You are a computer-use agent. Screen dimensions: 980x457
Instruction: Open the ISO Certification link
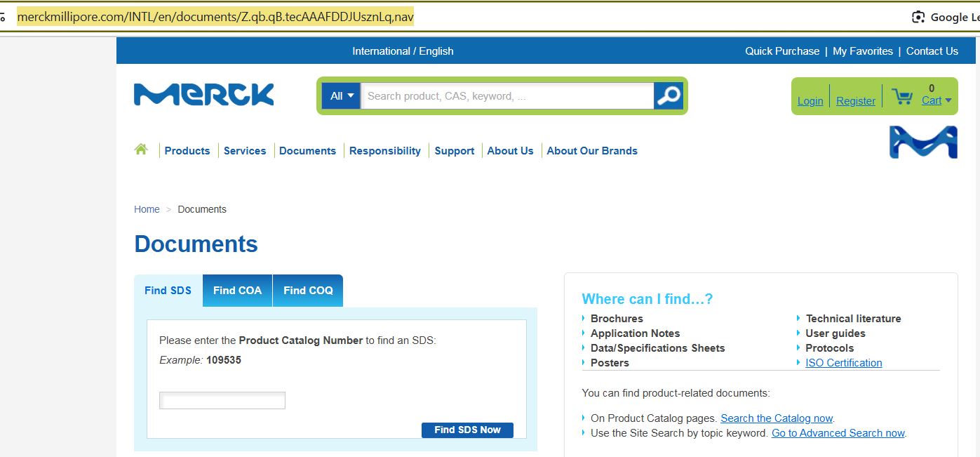(843, 363)
